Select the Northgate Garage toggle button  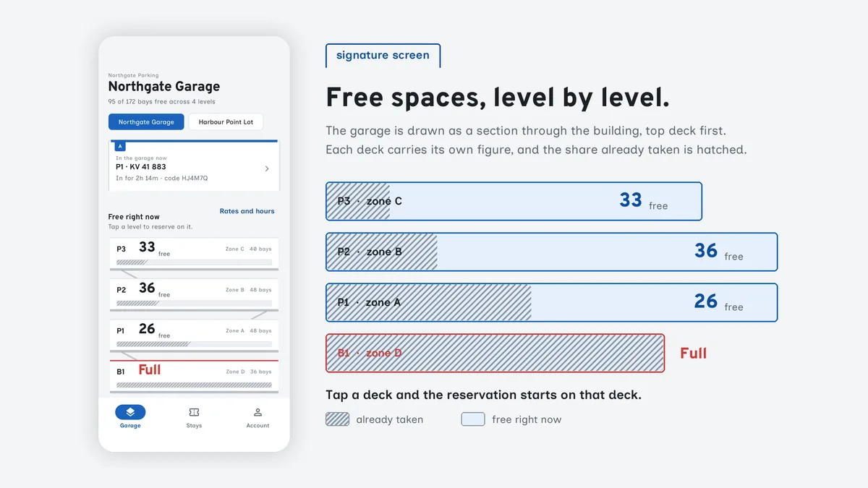point(146,122)
